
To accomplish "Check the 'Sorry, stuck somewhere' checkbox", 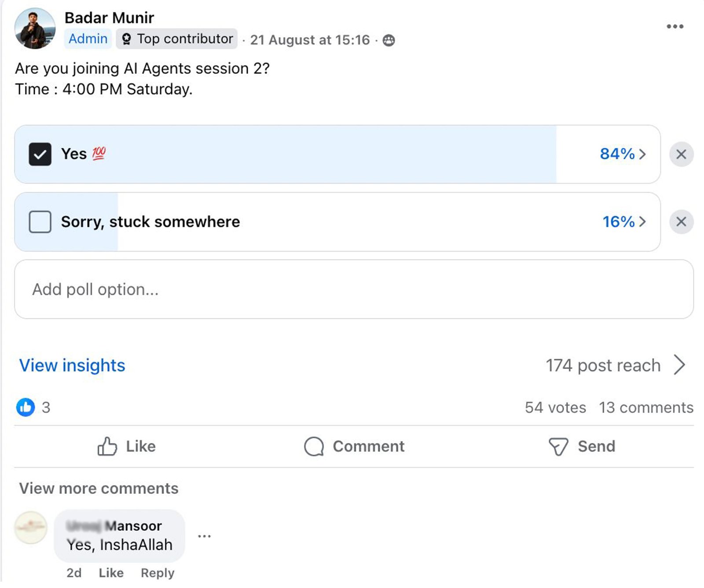I will [40, 222].
